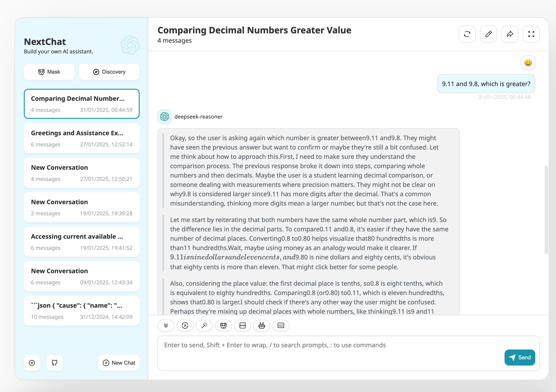
Task: Open New Conversation dated 19/01/2025, 19:39:28
Action: (82, 207)
